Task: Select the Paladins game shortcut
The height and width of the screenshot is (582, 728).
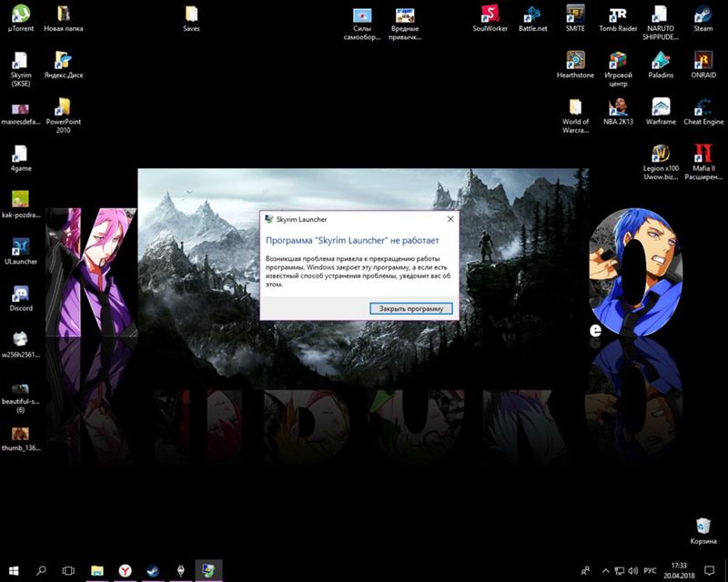Action: 661,65
